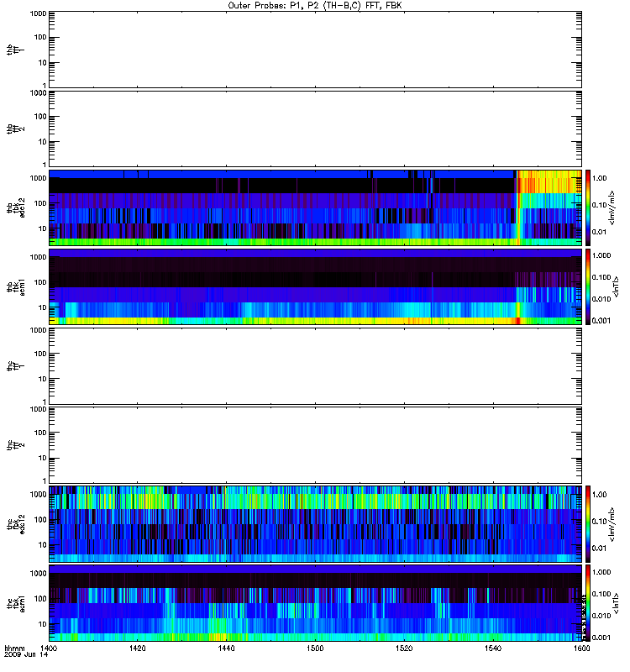Image resolution: width=630 pixels, height=672 pixels.
Task: Click the plot title 'Outer Probes: P1, P2 (TH-B,C) FFT, FBK'
Action: [x=315, y=6]
